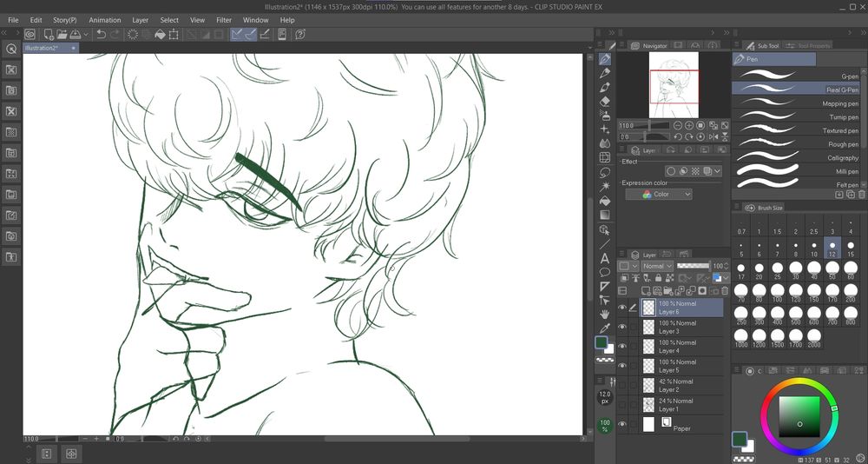
Task: Select the Blend tool
Action: tap(605, 143)
